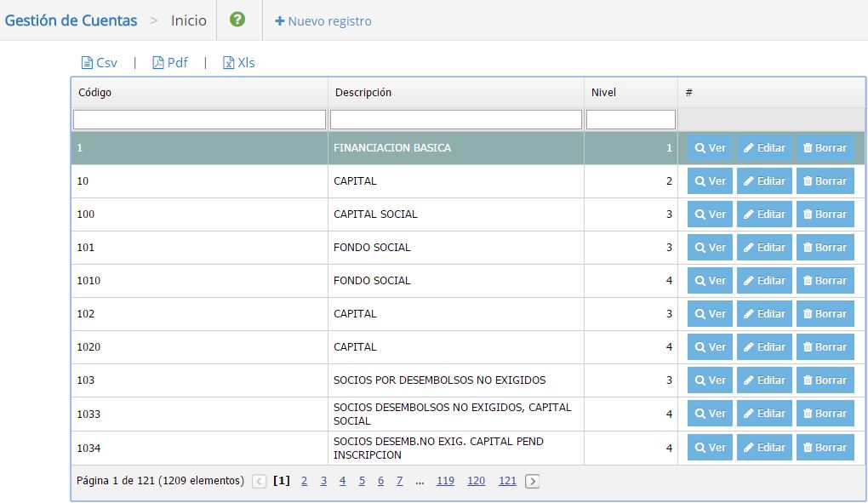Jump to page 6
Screen dimensions: 868x503
point(380,481)
